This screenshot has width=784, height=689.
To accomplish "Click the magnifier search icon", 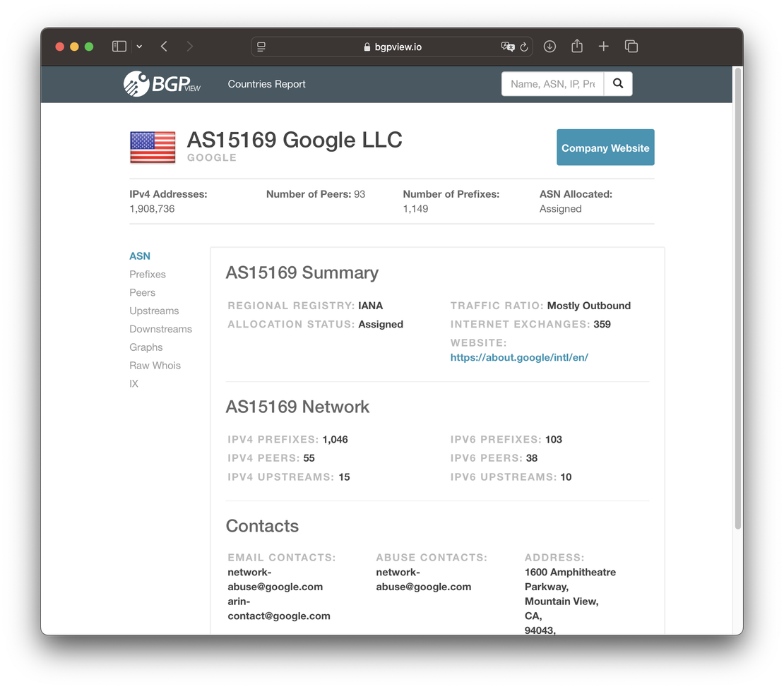I will (618, 83).
